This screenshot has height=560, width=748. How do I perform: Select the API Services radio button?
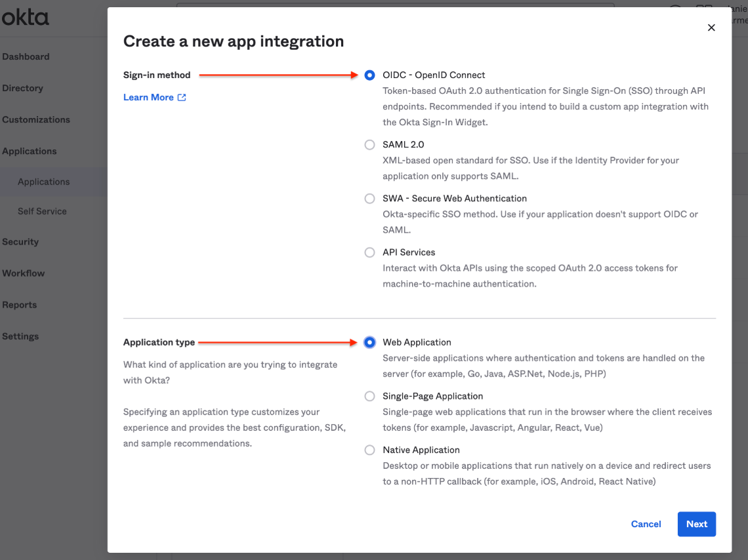pyautogui.click(x=369, y=252)
